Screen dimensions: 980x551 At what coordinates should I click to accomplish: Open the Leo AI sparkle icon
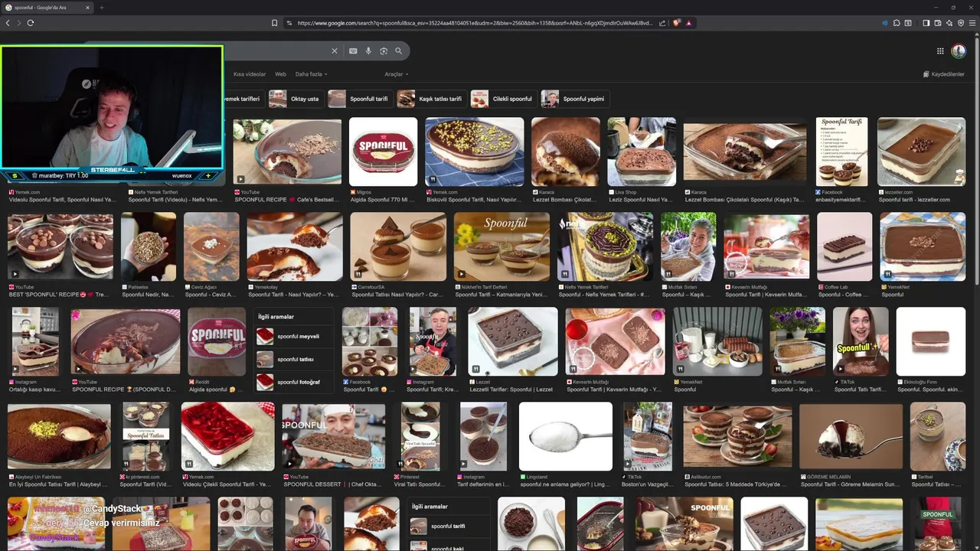(949, 23)
